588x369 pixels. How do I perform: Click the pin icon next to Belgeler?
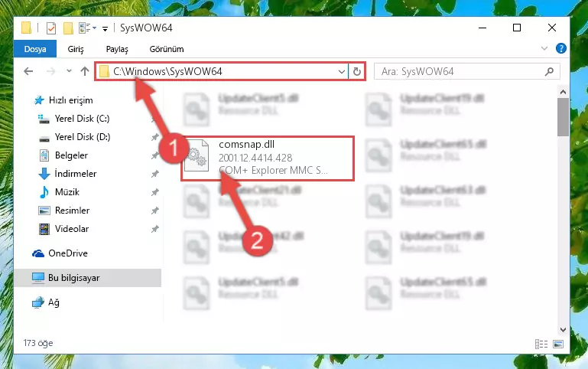click(154, 155)
